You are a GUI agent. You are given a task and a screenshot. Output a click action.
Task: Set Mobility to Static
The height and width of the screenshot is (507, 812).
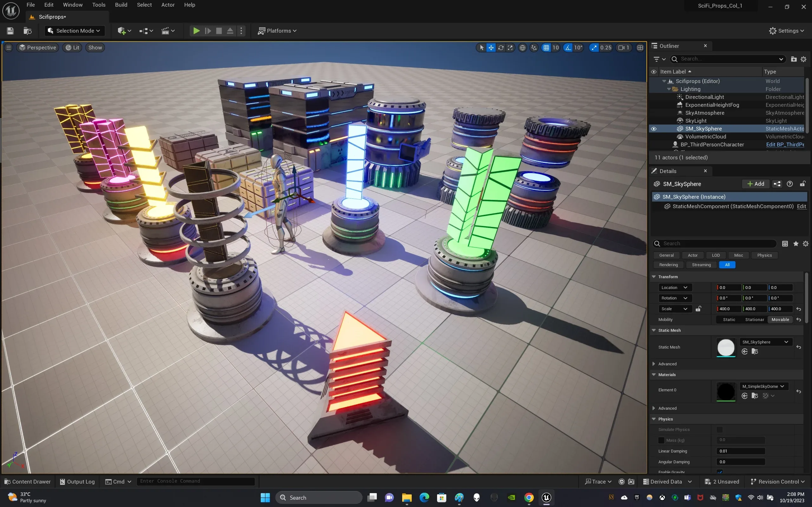[729, 319]
